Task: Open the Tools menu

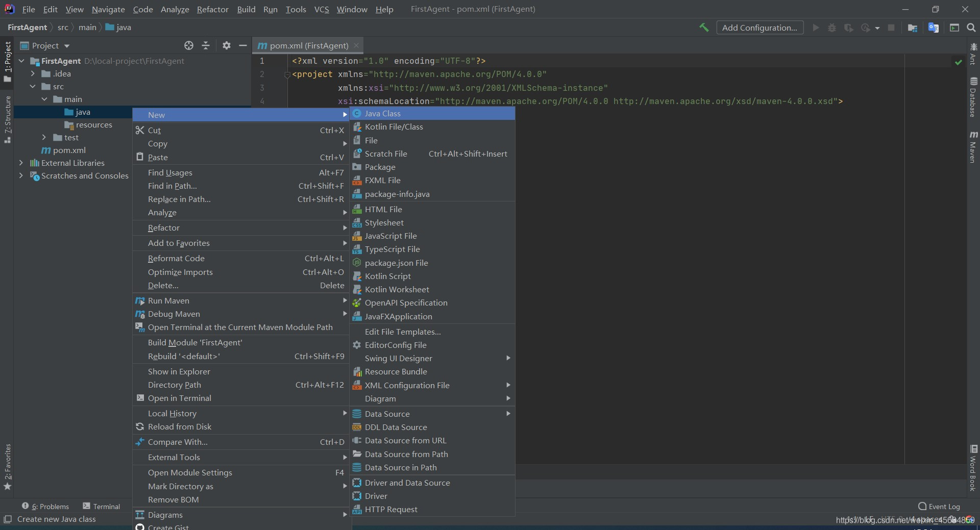Action: pyautogui.click(x=296, y=9)
